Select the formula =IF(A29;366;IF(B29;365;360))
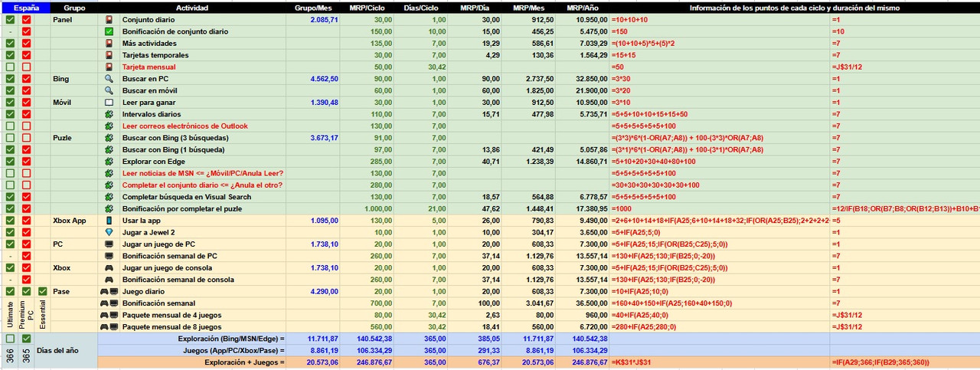This screenshot has width=980, height=370. tap(904, 362)
